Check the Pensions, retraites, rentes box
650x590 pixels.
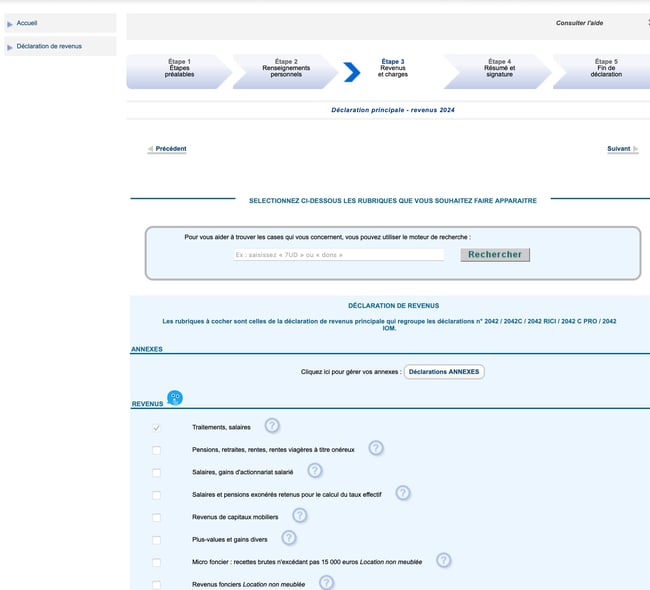pos(156,450)
